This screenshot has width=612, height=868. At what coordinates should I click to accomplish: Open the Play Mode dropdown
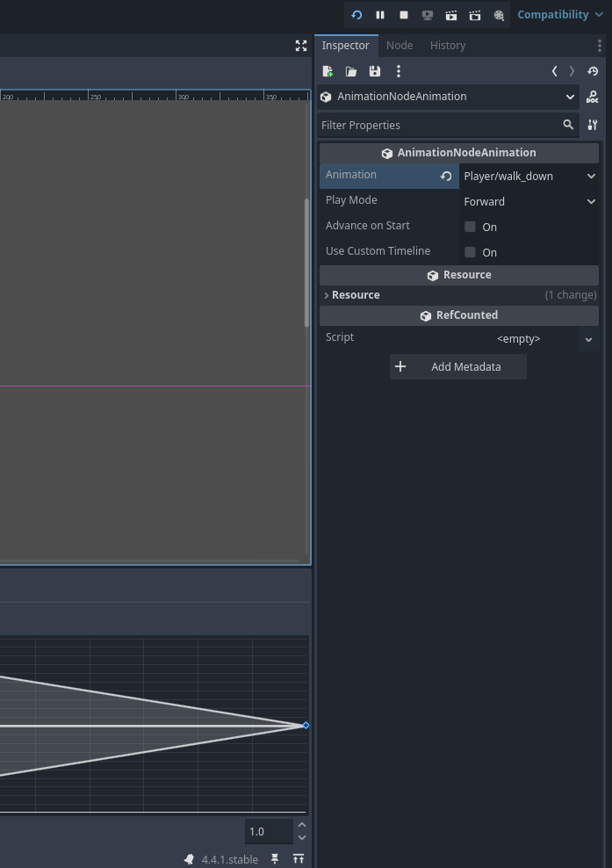[529, 201]
